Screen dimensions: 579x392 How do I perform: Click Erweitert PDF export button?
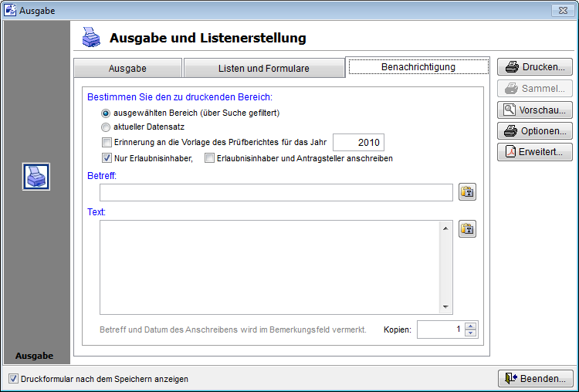pos(534,152)
